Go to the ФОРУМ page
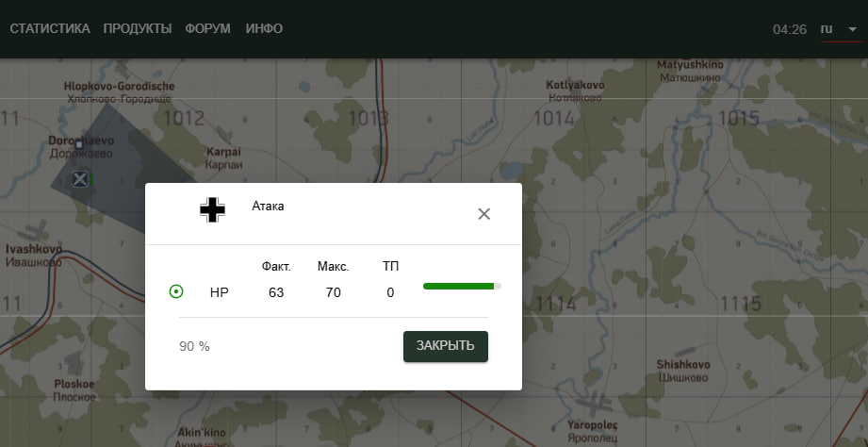Screen dimensions: 868x447 [x=208, y=29]
